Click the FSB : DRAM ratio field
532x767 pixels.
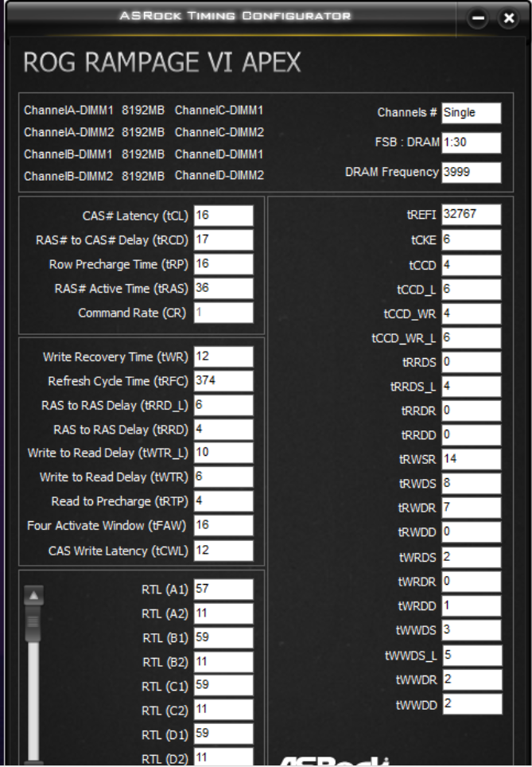472,143
